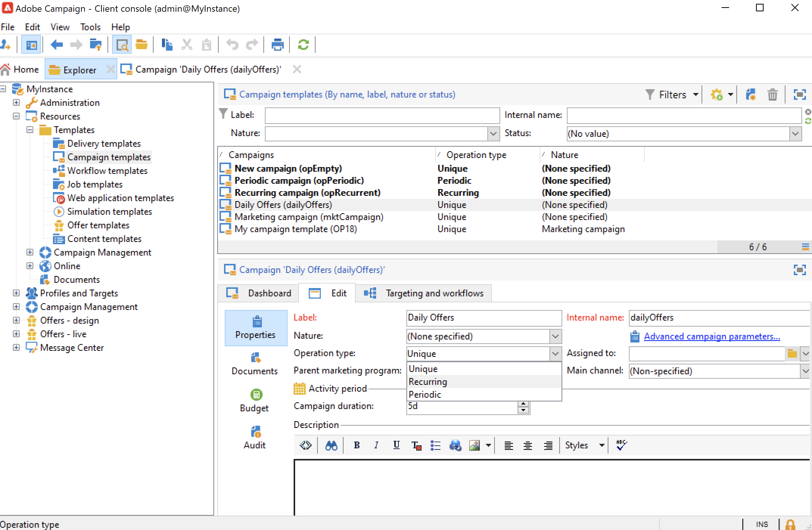This screenshot has height=530, width=812.
Task: Toggle Italic formatting in Description editor
Action: [376, 445]
